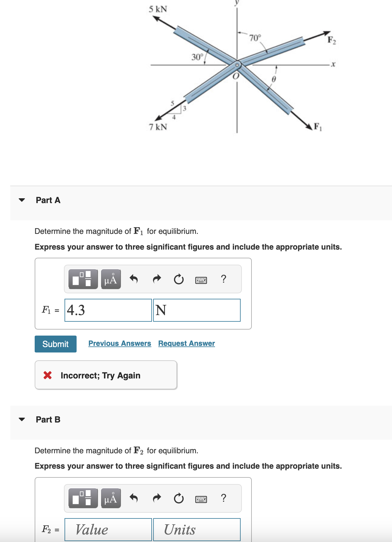Viewport: 392px width, 542px height.
Task: Click Request Answer for Part A
Action: point(186,343)
